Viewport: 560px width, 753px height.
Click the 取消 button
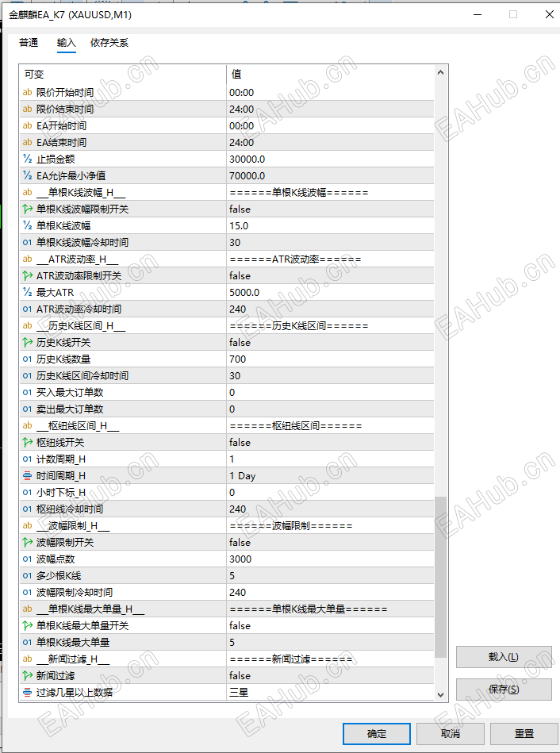tap(450, 734)
